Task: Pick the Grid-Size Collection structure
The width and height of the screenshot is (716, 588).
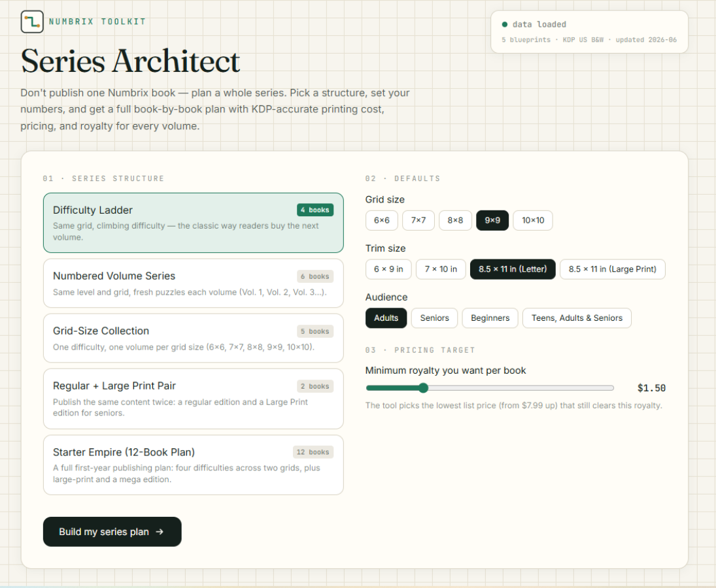Action: tap(193, 338)
